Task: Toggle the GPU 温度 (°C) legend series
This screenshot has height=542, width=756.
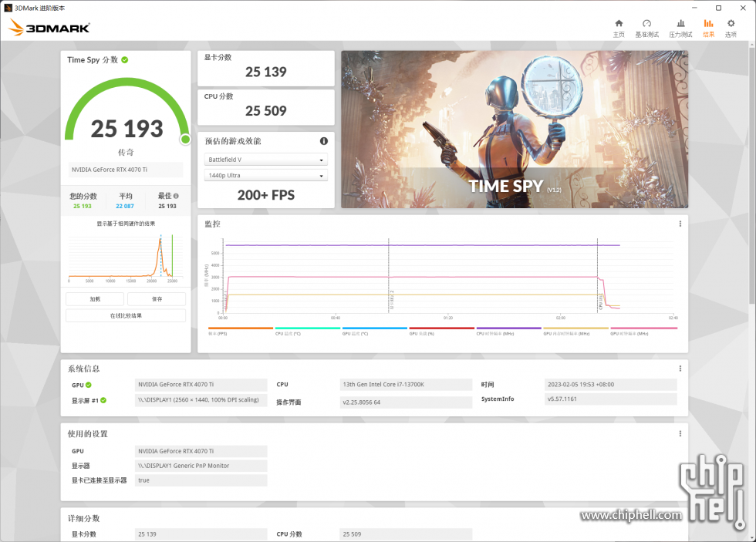Action: (375, 331)
